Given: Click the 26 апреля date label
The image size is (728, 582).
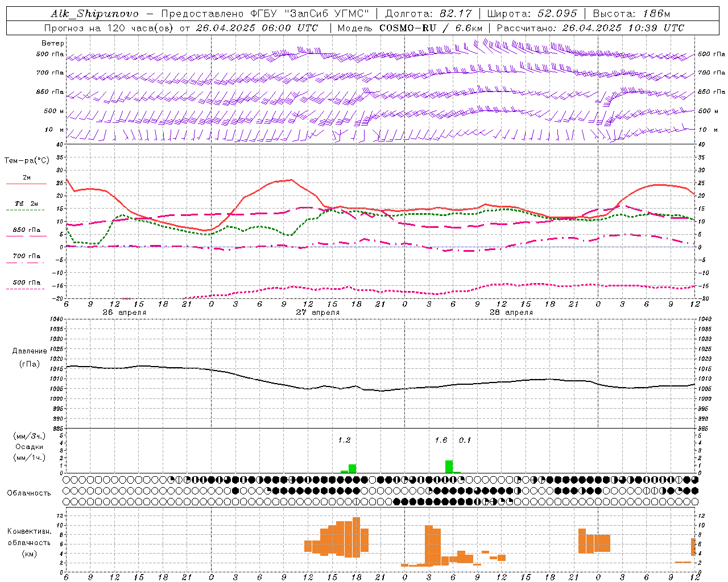Looking at the screenshot, I should click(124, 312).
